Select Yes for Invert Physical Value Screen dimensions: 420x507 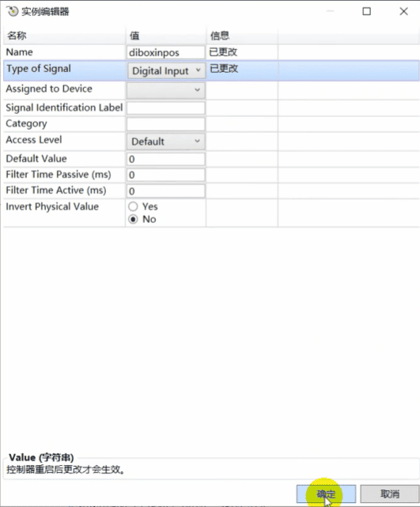(133, 206)
